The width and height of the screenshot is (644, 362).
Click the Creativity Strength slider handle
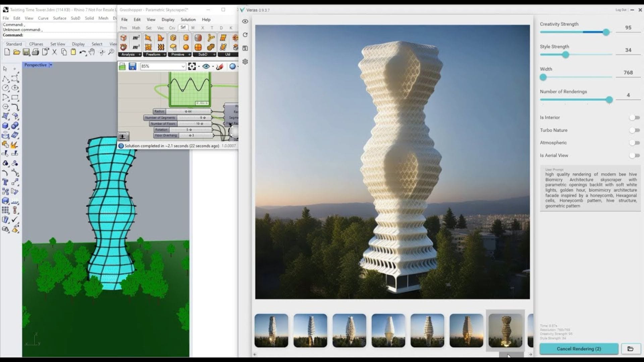606,32
